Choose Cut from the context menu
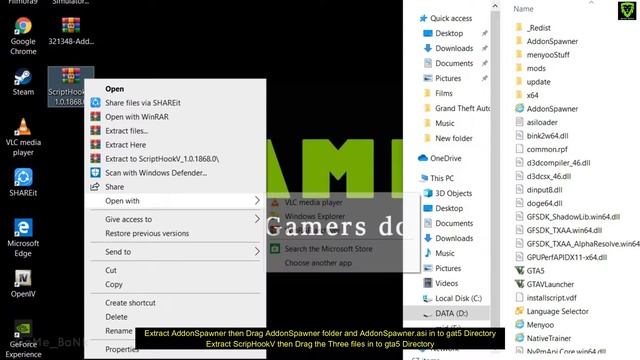The height and width of the screenshot is (360, 640). pos(111,270)
